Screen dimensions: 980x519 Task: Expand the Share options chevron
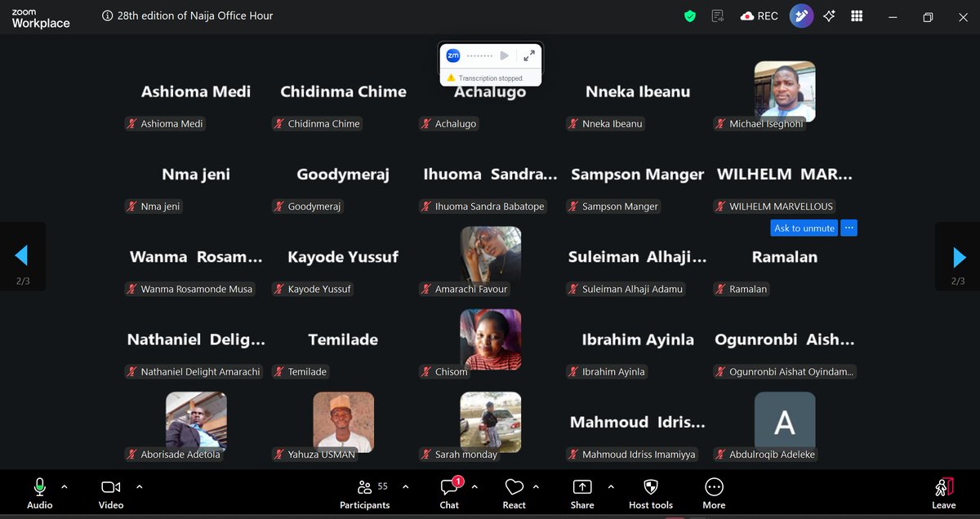[x=611, y=487]
